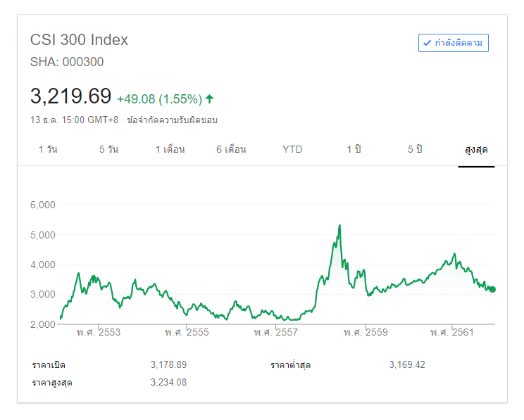Click the chart's highest peak above 5,000

(x=339, y=226)
